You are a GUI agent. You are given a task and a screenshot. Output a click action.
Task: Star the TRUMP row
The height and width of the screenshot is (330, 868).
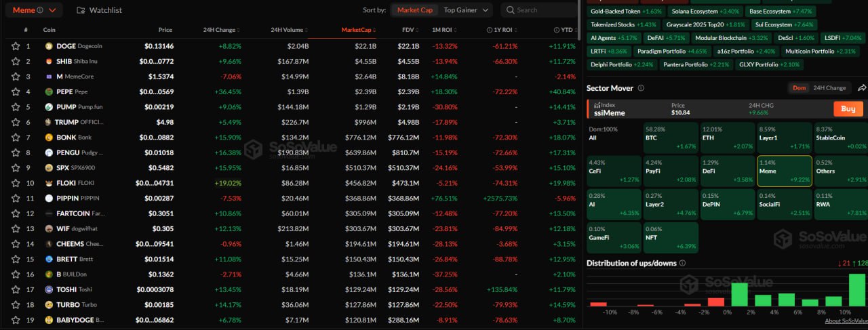(x=15, y=122)
